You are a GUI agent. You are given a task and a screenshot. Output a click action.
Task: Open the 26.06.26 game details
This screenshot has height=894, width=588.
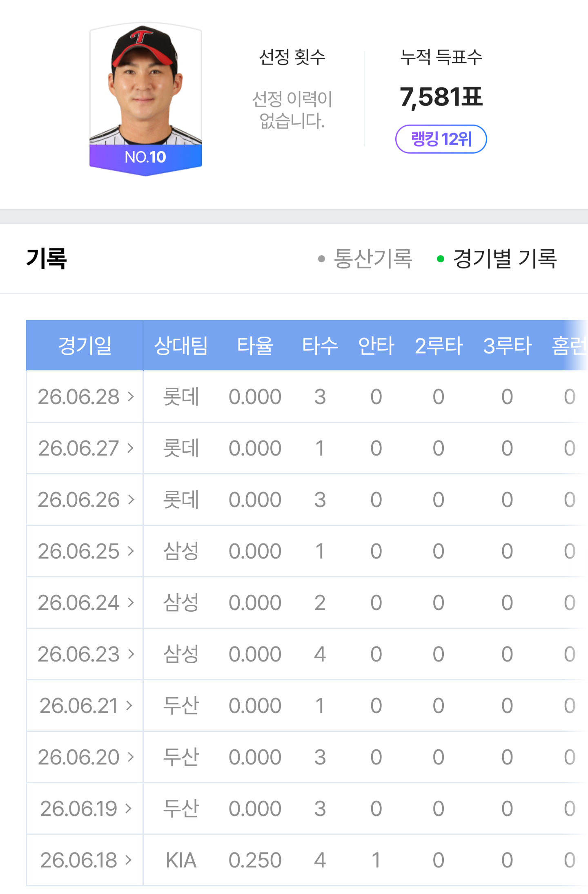[x=85, y=500]
